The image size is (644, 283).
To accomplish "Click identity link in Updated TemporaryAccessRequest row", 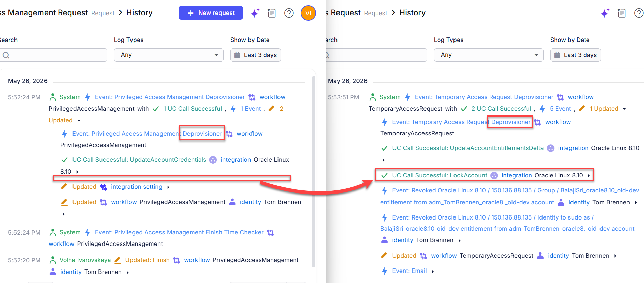I will coord(558,256).
